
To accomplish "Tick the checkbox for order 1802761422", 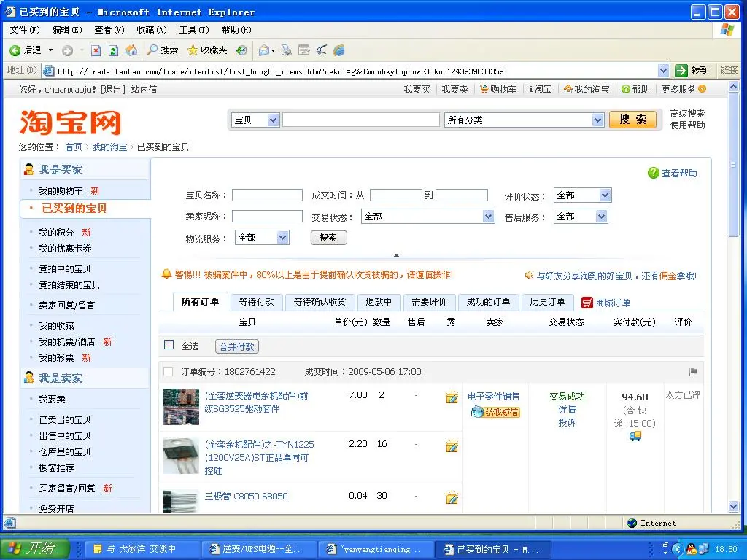I will click(x=169, y=371).
